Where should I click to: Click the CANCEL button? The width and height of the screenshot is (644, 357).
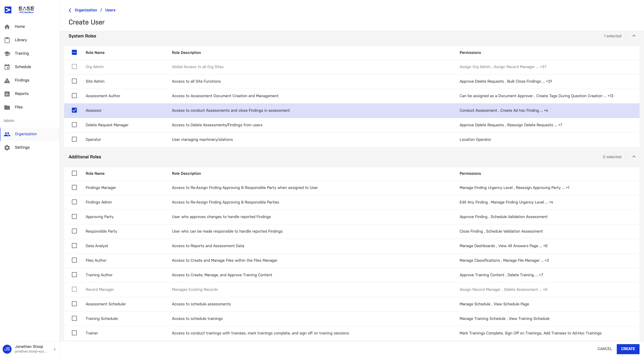coord(605,349)
